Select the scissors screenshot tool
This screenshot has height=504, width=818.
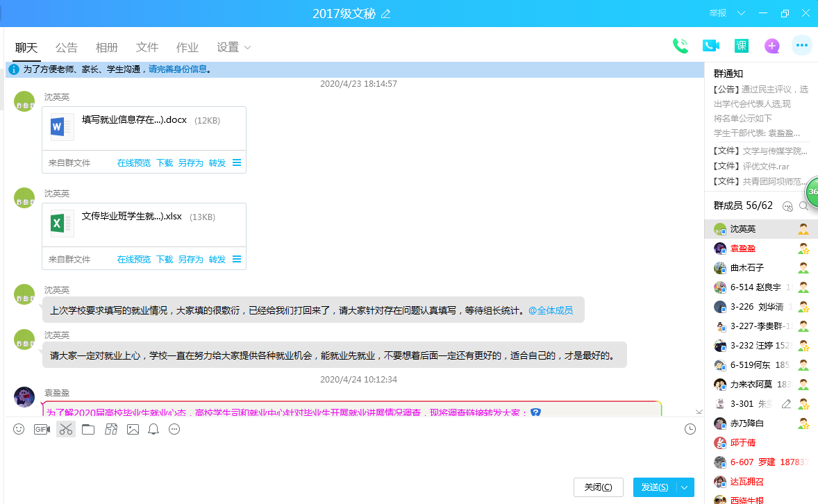[66, 429]
